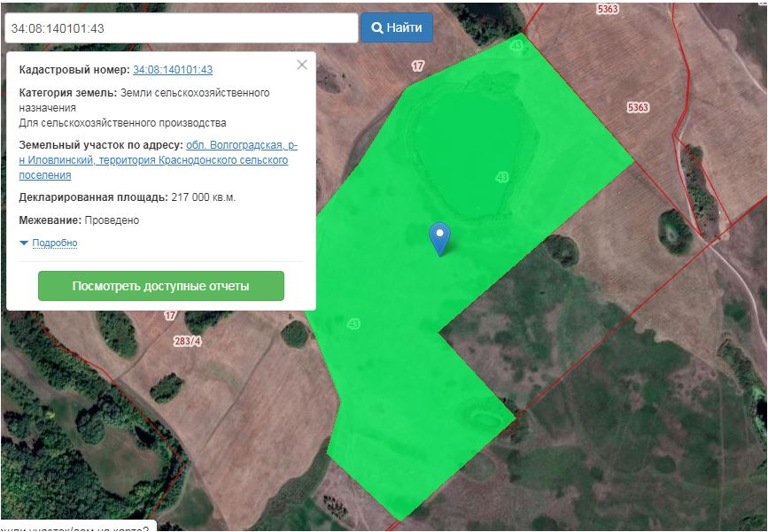Click the 17 label below info panel
The image size is (768, 532).
170,315
